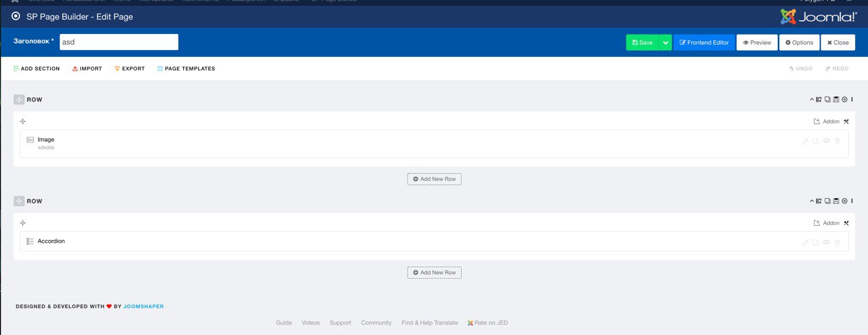Duplicate the first row
The image size is (868, 335).
point(827,100)
